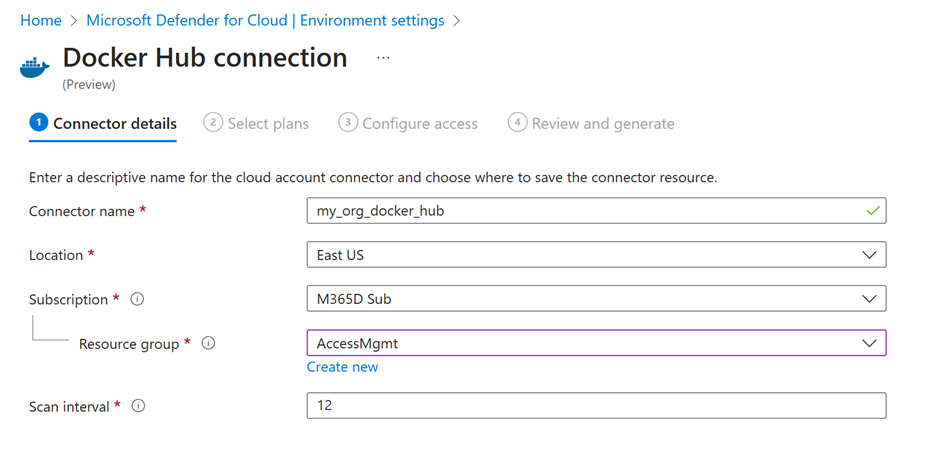The image size is (940, 465).
Task: Switch to the Select plans tab
Action: pos(268,124)
